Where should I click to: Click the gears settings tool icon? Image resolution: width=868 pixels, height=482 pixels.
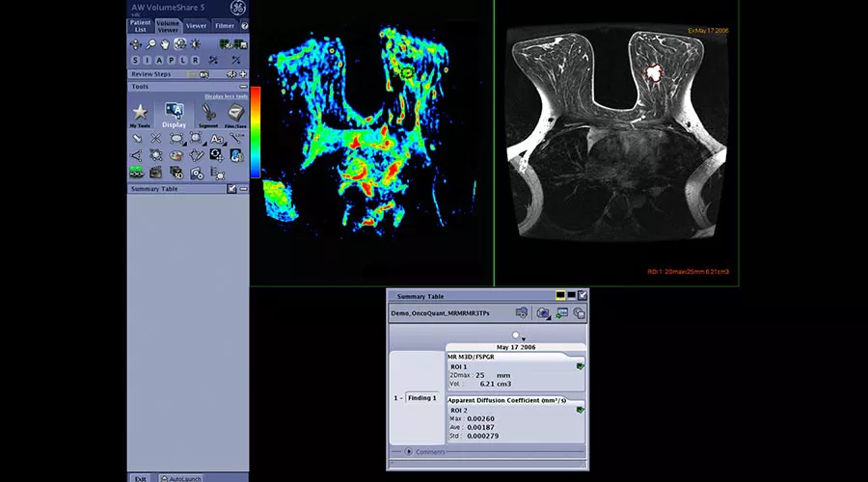click(x=197, y=174)
